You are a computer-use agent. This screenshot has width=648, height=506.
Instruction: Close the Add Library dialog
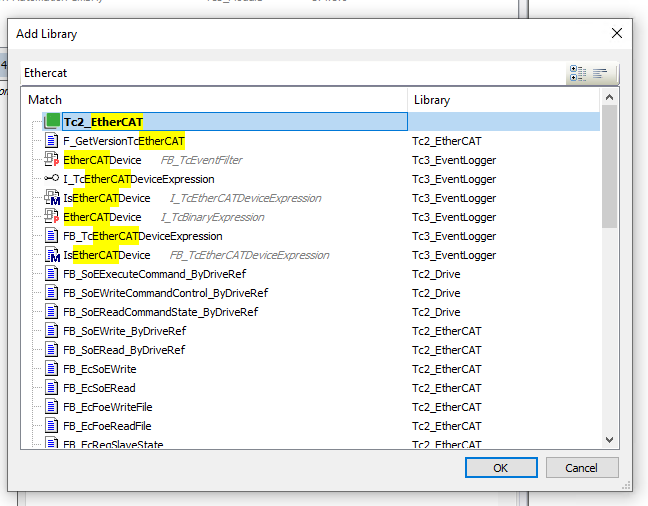[x=617, y=33]
